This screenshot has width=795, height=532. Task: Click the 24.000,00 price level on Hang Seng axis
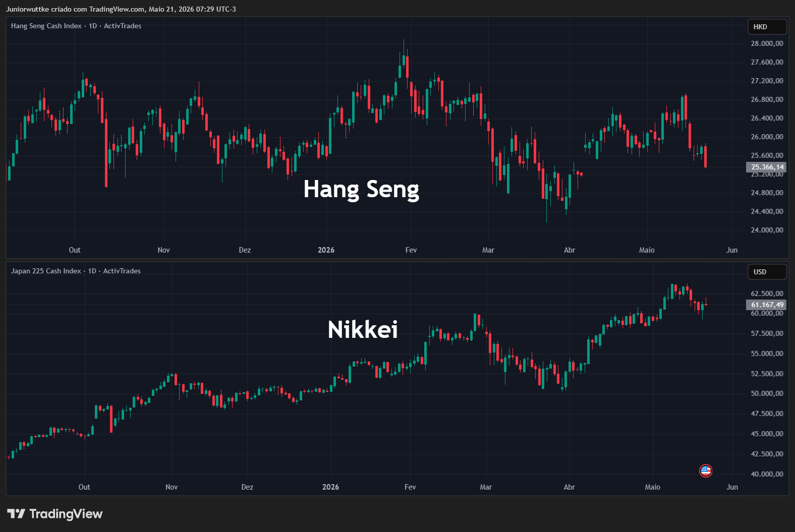pyautogui.click(x=767, y=230)
